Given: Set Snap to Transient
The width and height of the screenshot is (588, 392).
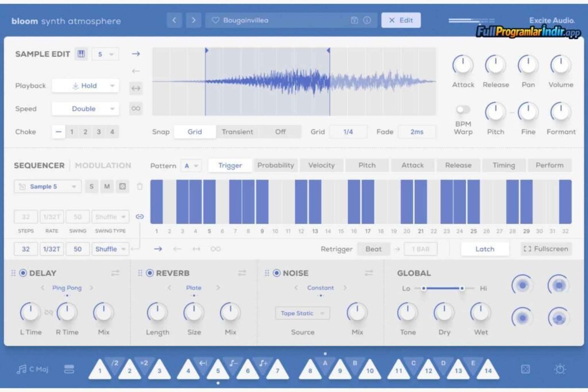Looking at the screenshot, I should click(238, 131).
